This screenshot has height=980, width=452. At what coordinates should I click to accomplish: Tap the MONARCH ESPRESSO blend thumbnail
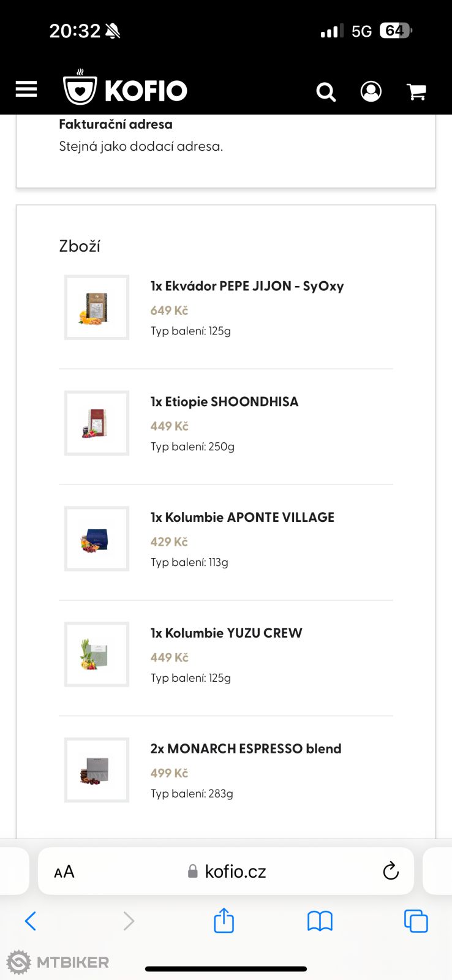(x=97, y=770)
